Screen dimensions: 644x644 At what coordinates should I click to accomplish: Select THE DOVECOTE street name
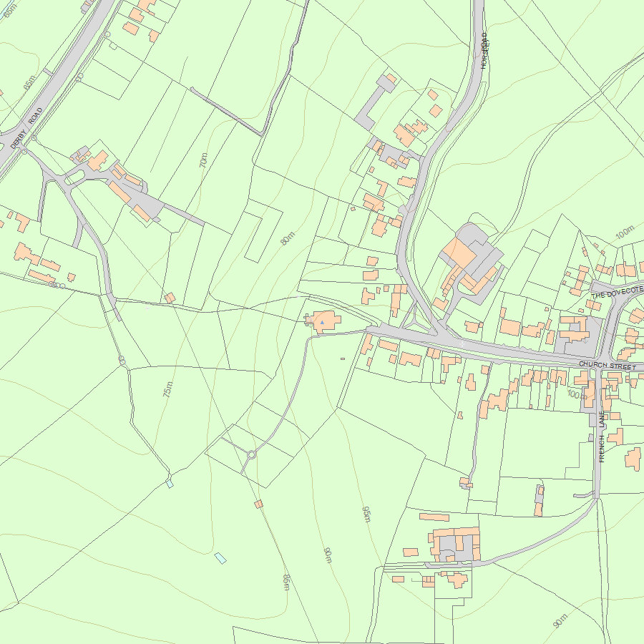click(617, 293)
